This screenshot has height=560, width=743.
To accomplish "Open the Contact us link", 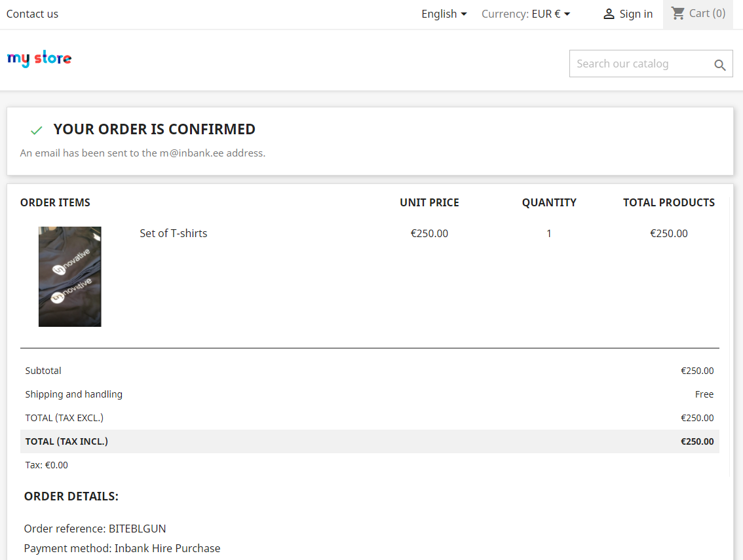I will tap(32, 14).
